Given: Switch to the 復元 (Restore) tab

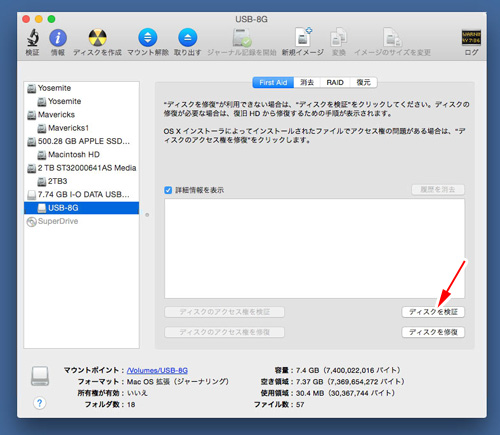Looking at the screenshot, I should pos(363,83).
